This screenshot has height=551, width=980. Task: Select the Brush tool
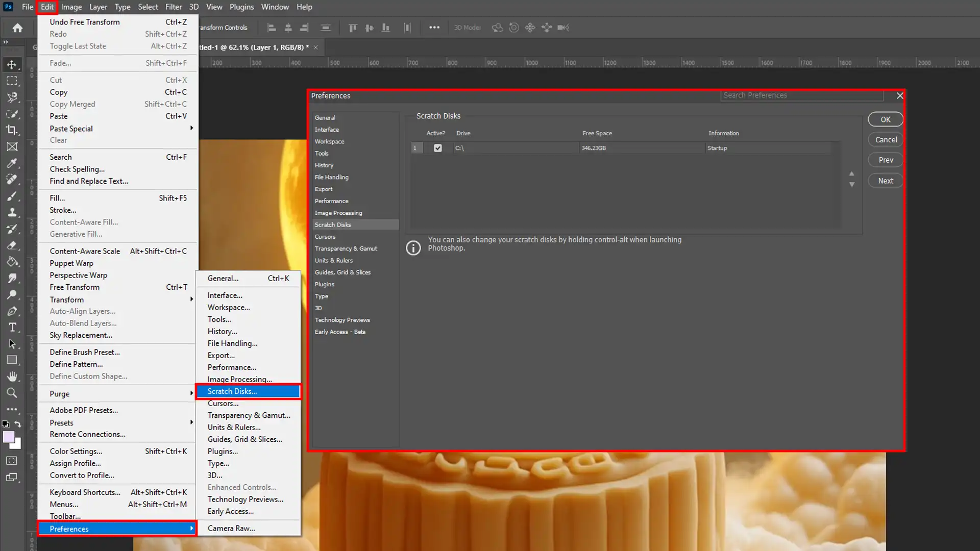(x=12, y=196)
